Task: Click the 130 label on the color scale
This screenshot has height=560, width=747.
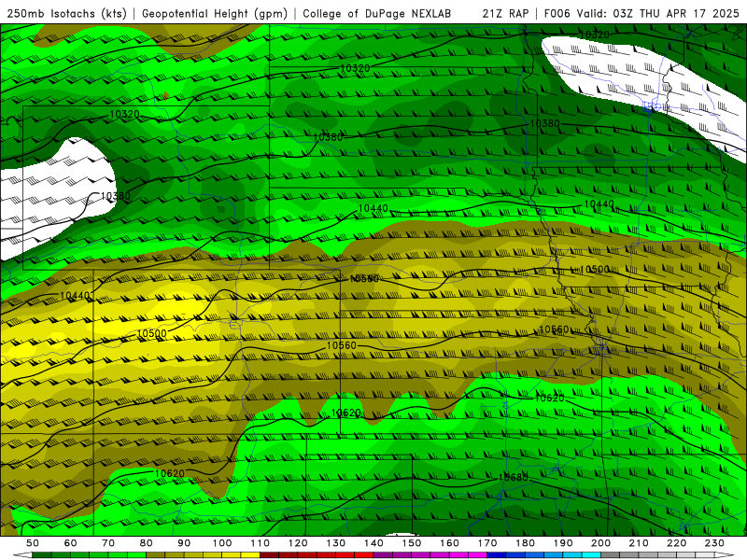Action: (336, 543)
